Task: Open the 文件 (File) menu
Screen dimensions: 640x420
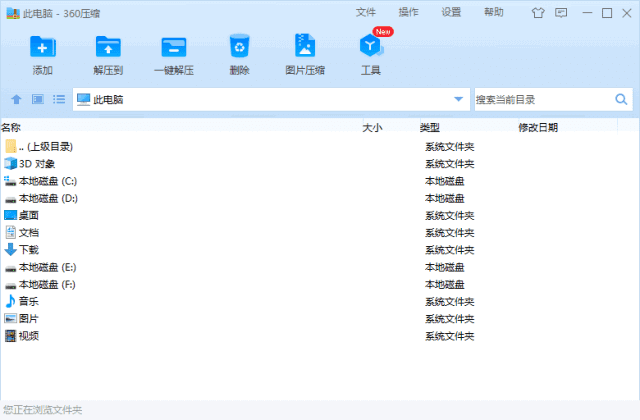Action: pyautogui.click(x=366, y=13)
